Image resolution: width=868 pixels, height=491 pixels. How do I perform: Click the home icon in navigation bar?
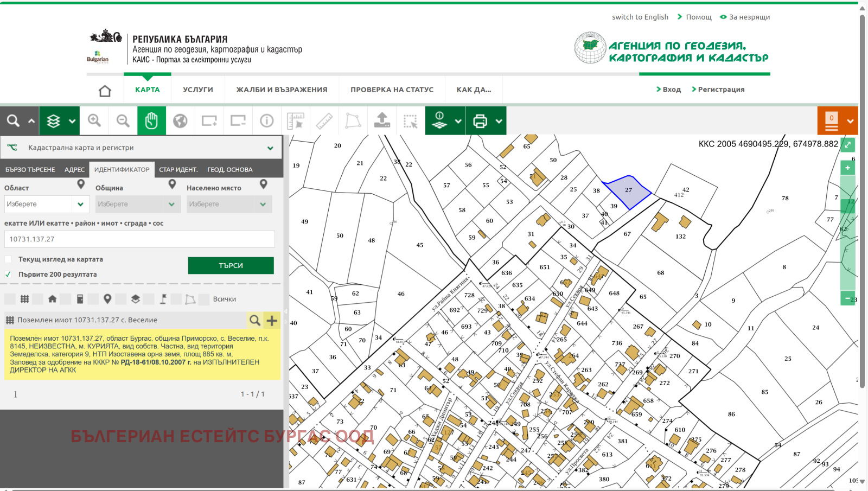pyautogui.click(x=105, y=90)
